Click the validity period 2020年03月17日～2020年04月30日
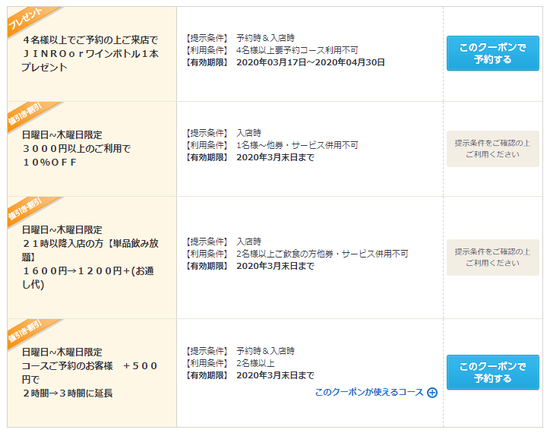Image resolution: width=550 pixels, height=433 pixels. click(310, 62)
